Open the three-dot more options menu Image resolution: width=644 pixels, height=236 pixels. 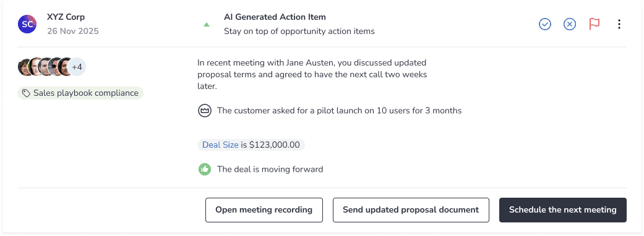(619, 24)
